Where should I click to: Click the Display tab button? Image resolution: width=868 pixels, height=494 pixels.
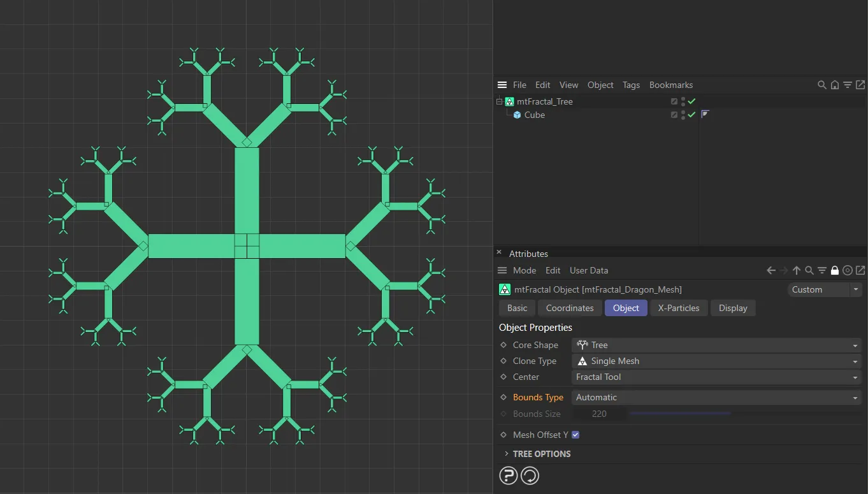point(732,308)
